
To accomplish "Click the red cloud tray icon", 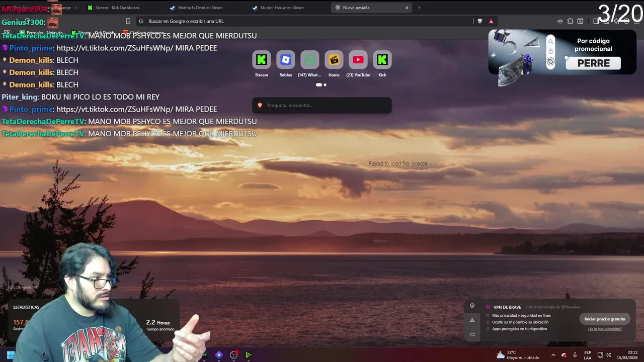I will click(564, 355).
